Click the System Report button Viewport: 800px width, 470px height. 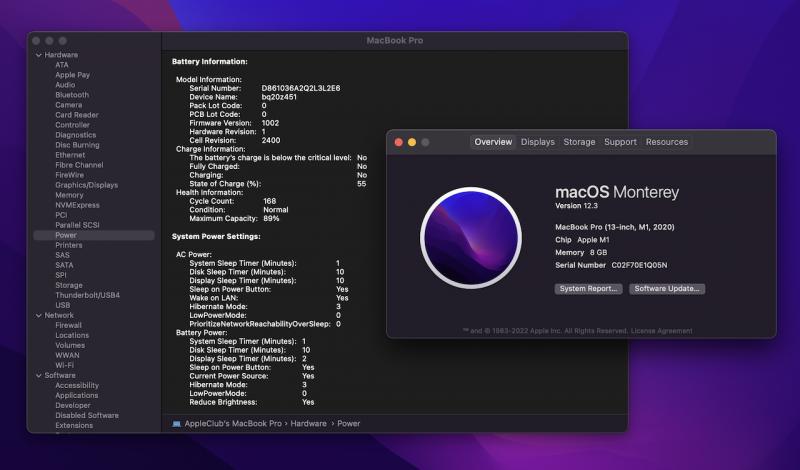coord(589,289)
